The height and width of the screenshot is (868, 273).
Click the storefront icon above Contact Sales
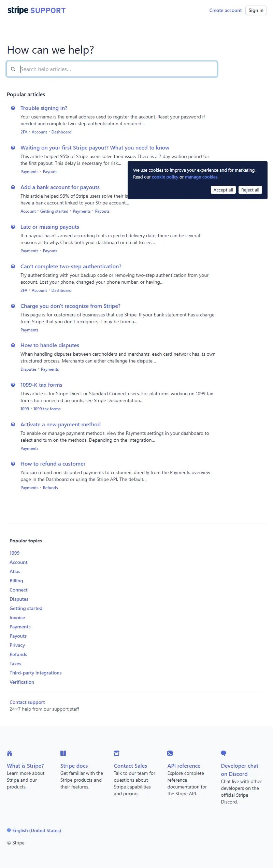pos(117,753)
